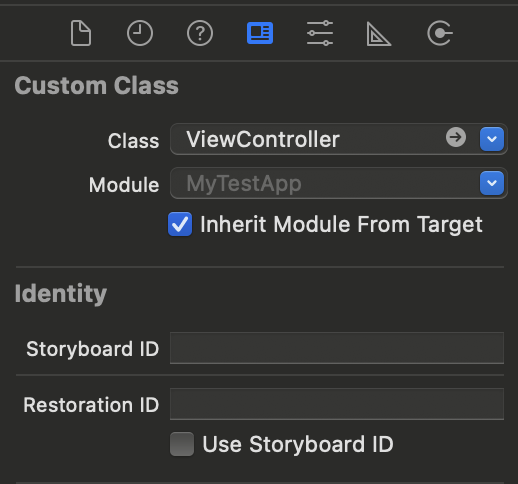Click the Identity section header
Screen dimensions: 518x484
61,294
